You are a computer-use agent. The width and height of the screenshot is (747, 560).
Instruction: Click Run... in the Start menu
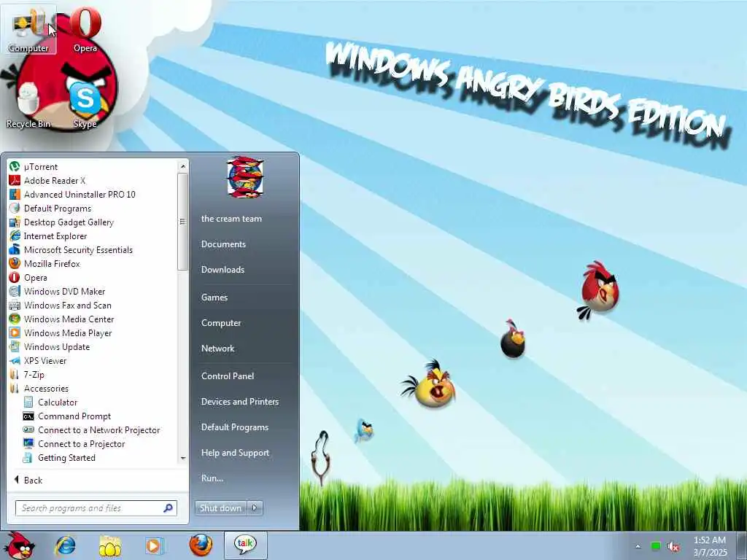click(x=212, y=478)
